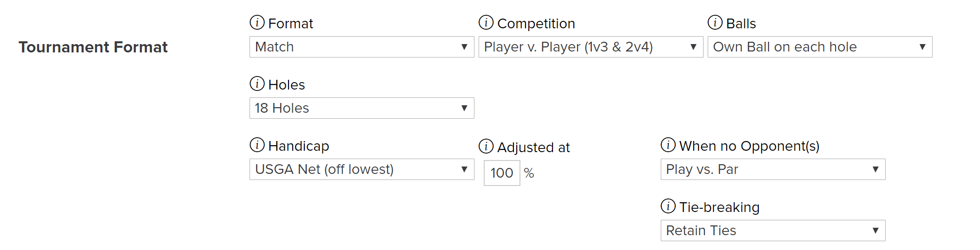Click the info icon beside When no Opponent(s)
Image resolution: width=980 pixels, height=250 pixels.
tap(668, 145)
